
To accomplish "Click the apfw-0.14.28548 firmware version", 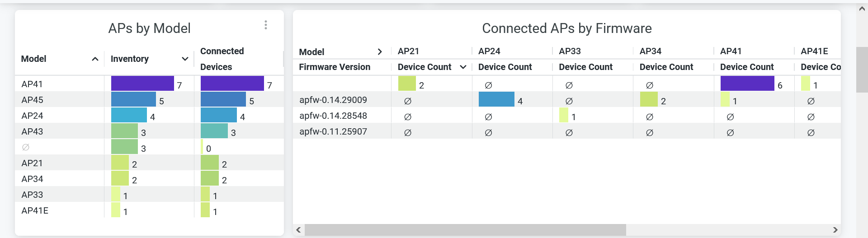I will [333, 116].
